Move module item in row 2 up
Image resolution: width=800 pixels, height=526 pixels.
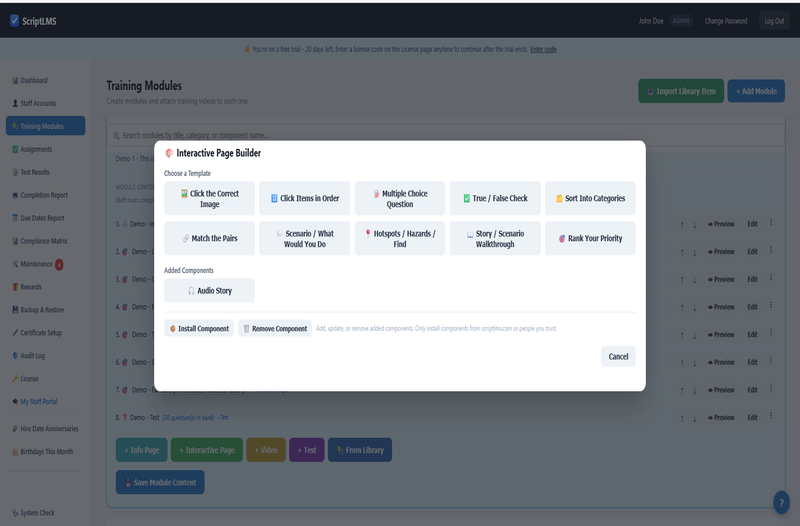point(682,252)
